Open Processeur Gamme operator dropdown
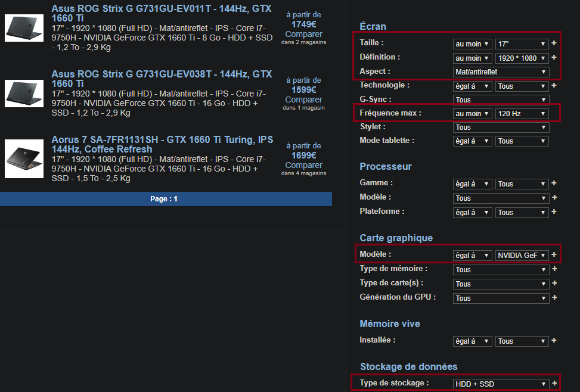The height and width of the screenshot is (392, 580). coord(472,184)
